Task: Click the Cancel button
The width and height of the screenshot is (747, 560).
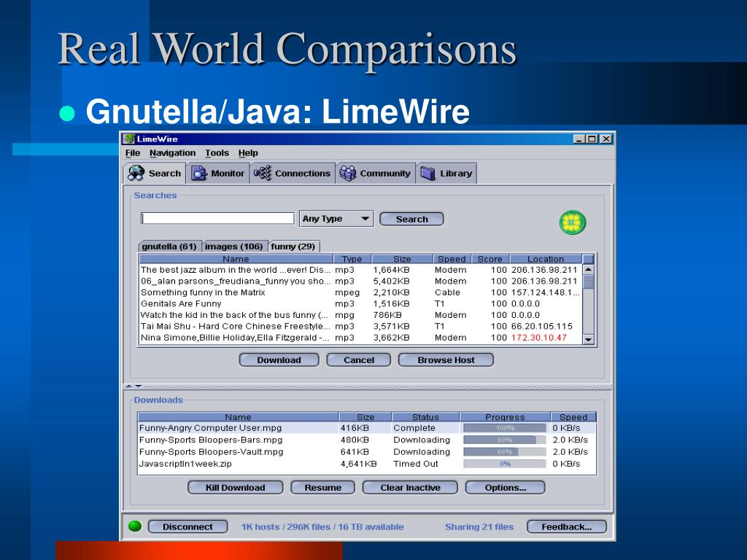Action: tap(359, 360)
